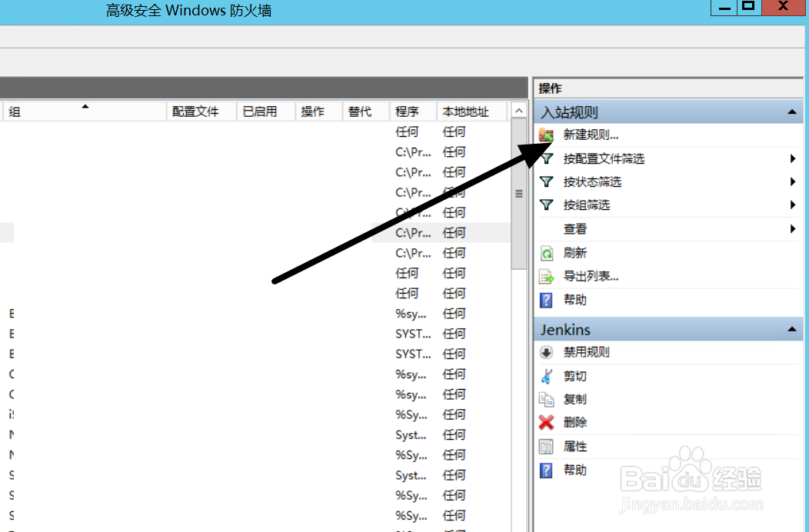The image size is (809, 532).
Task: Click the 禁用规则 down-arrow icon
Action: [x=546, y=352]
